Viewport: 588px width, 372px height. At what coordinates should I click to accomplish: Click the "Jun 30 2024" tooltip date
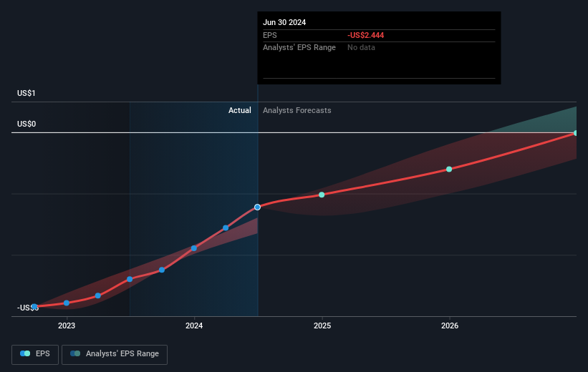[284, 22]
